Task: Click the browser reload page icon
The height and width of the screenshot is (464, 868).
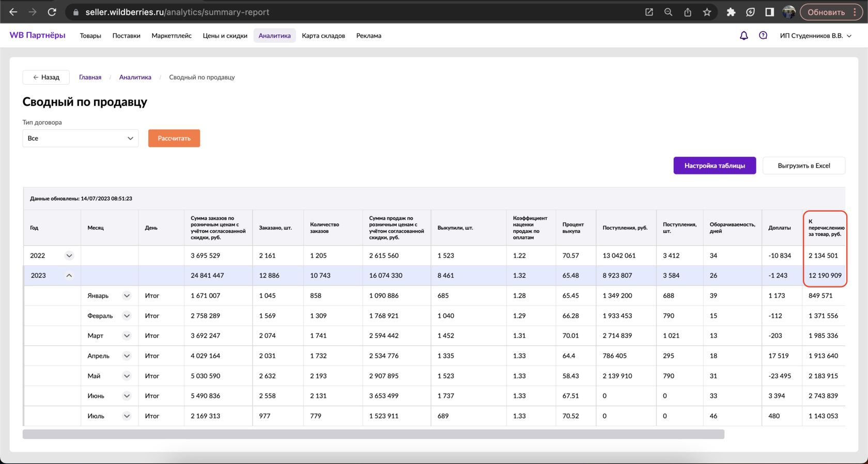Action: click(x=52, y=12)
